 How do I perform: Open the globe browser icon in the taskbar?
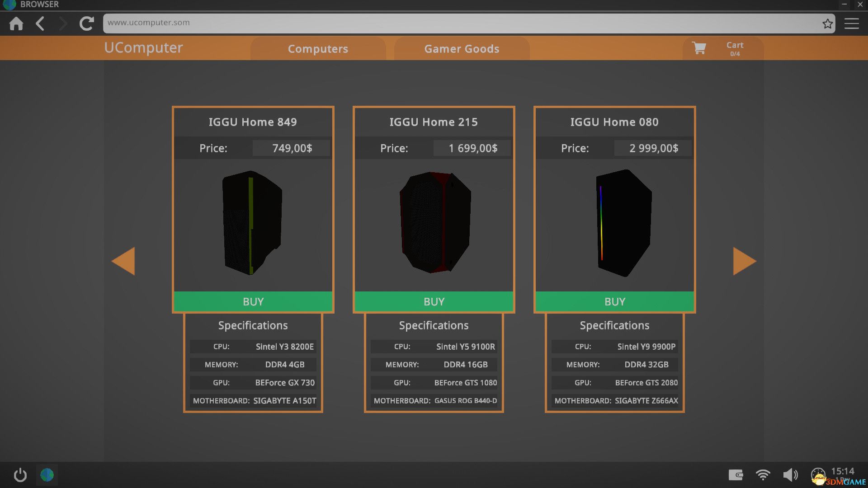click(x=47, y=475)
